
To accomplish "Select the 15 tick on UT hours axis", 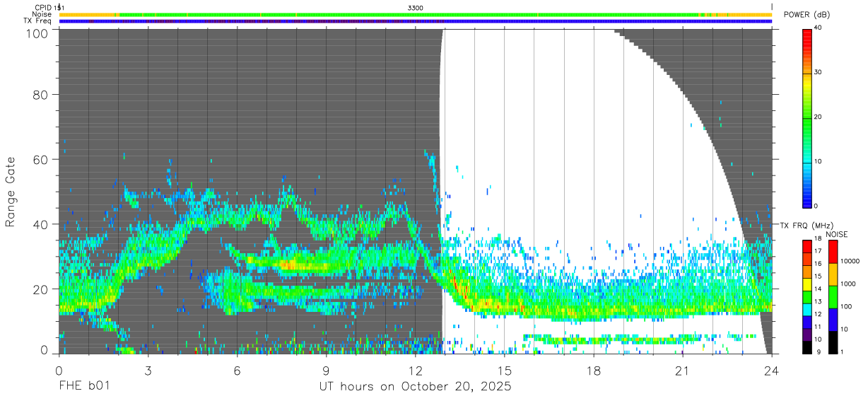I will click(504, 370).
